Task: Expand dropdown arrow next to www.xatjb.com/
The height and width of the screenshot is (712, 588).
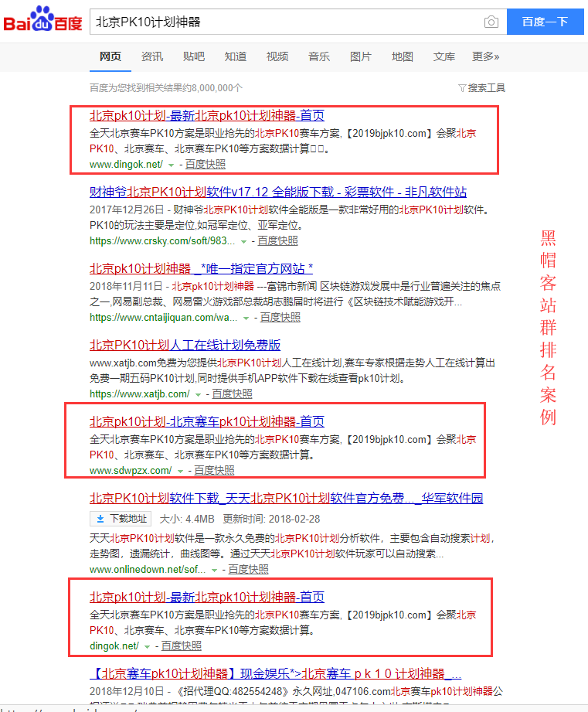Action: (x=198, y=395)
